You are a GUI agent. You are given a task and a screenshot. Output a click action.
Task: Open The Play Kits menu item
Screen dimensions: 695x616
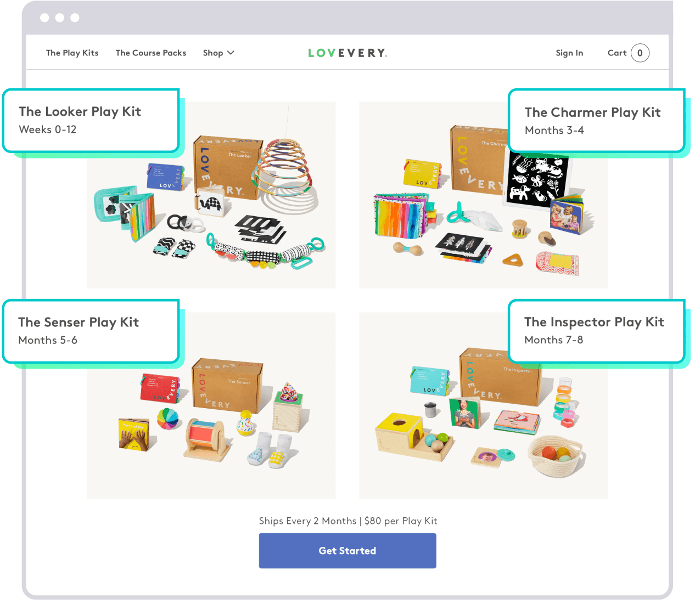point(72,53)
